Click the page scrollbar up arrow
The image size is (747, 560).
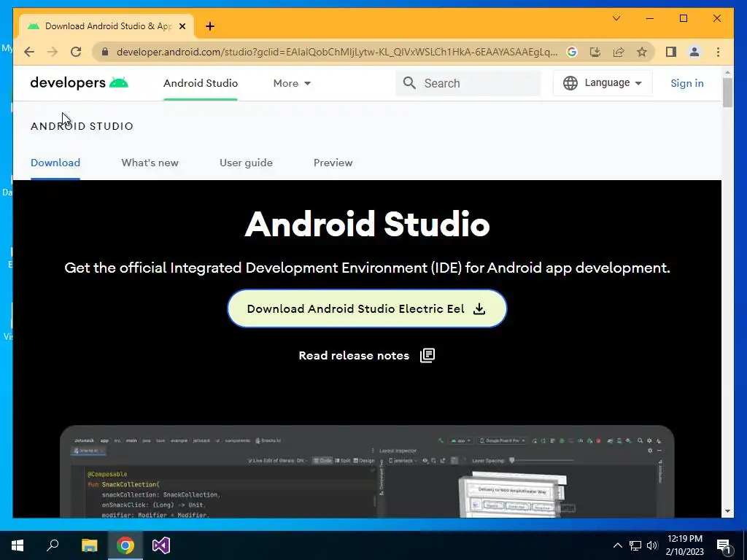(727, 73)
